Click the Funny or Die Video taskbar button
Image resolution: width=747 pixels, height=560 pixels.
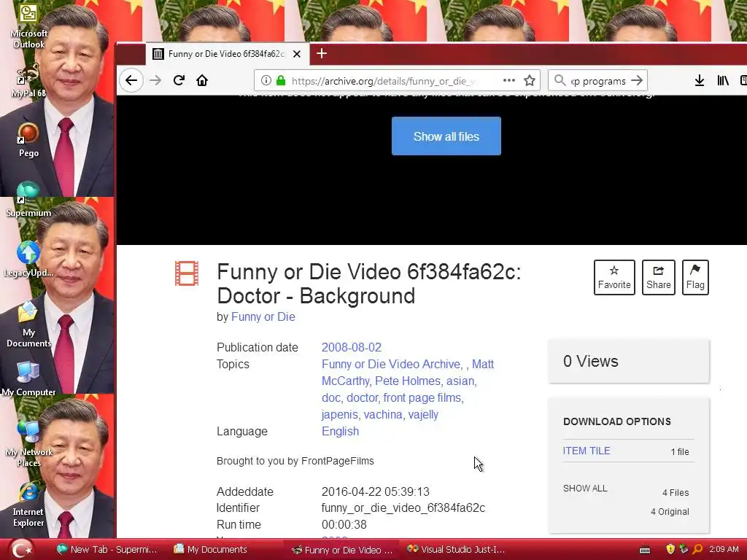[x=342, y=550]
